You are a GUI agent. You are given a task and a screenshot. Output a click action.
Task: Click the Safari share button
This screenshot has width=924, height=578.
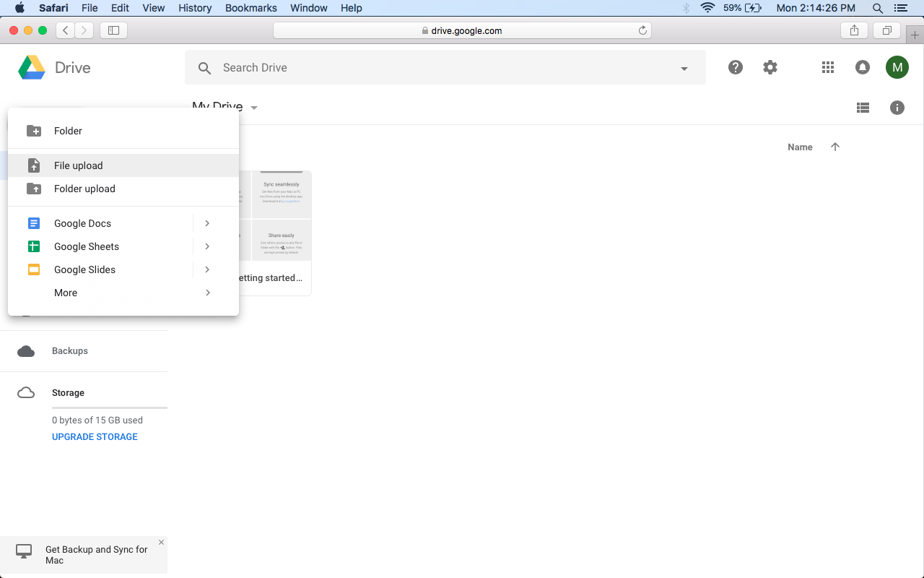pyautogui.click(x=855, y=30)
